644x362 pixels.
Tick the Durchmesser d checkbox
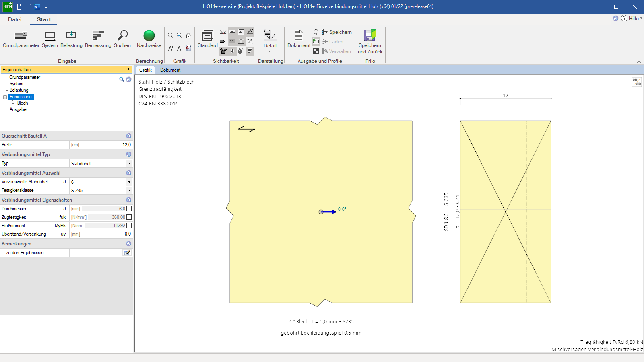coord(129,209)
